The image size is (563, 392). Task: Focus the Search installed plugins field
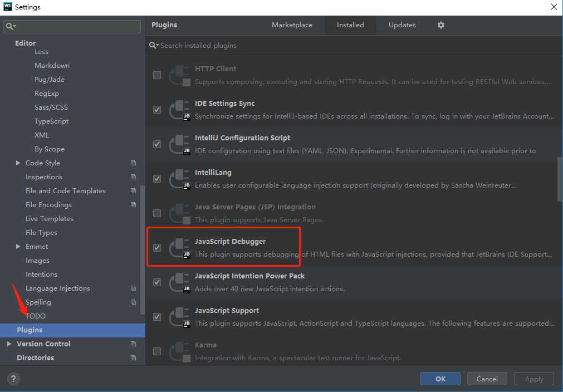pyautogui.click(x=354, y=45)
